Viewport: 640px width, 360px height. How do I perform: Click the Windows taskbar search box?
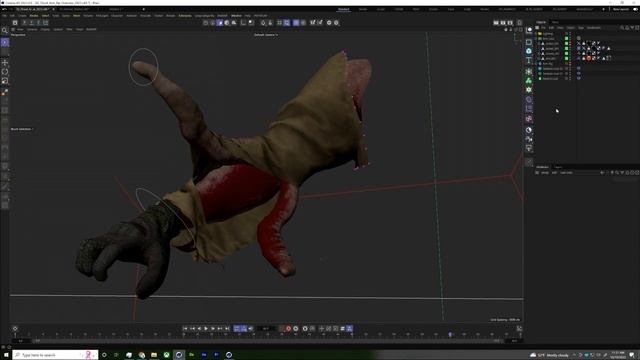55,355
